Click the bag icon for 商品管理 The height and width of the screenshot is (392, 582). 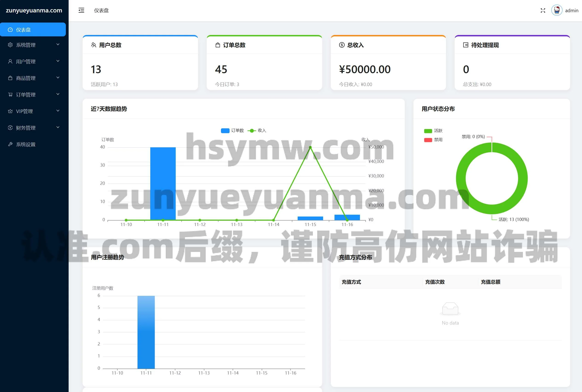click(10, 78)
